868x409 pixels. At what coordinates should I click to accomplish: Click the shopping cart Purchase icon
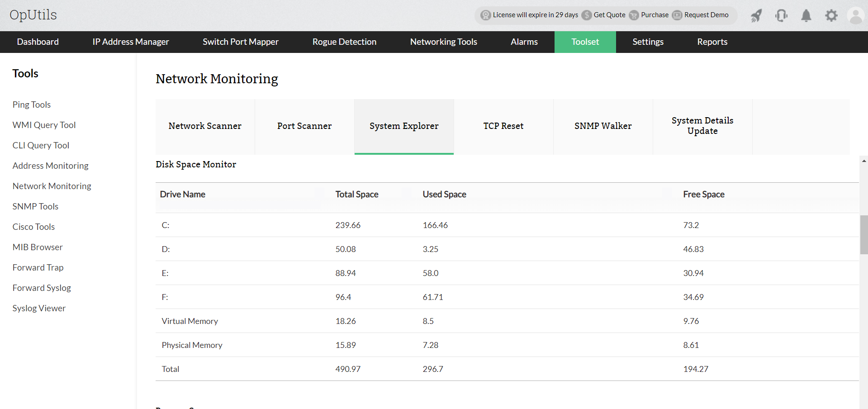click(x=634, y=15)
